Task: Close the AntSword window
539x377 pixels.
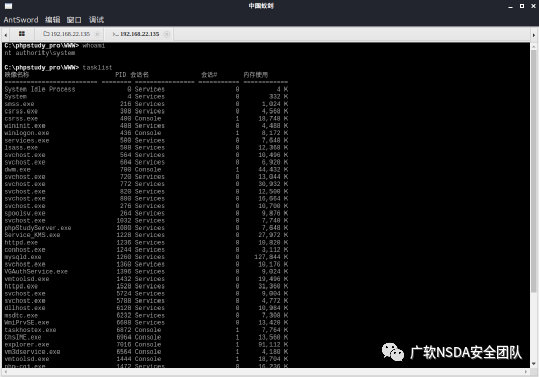Action: pyautogui.click(x=534, y=6)
